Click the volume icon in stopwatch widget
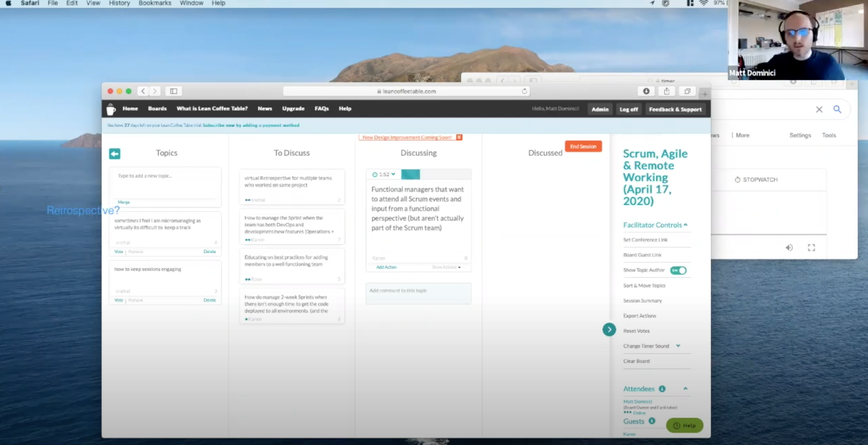Viewport: 868px width, 445px height. (789, 248)
